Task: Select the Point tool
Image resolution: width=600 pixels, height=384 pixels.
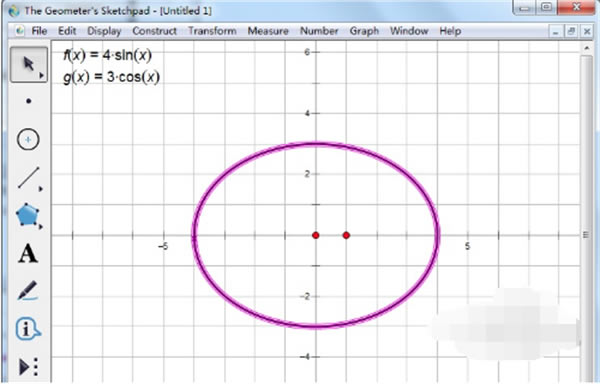Action: click(x=28, y=101)
